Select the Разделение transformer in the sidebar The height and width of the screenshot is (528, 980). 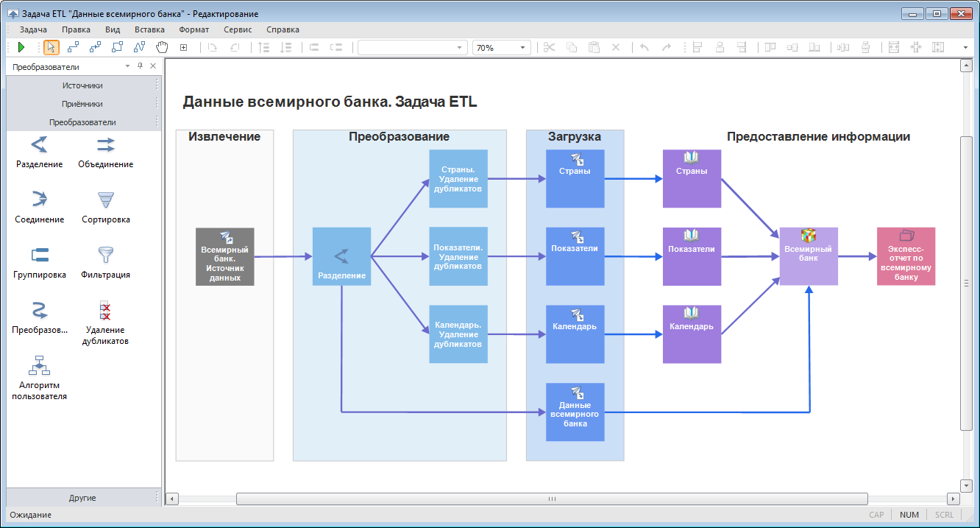pos(38,151)
